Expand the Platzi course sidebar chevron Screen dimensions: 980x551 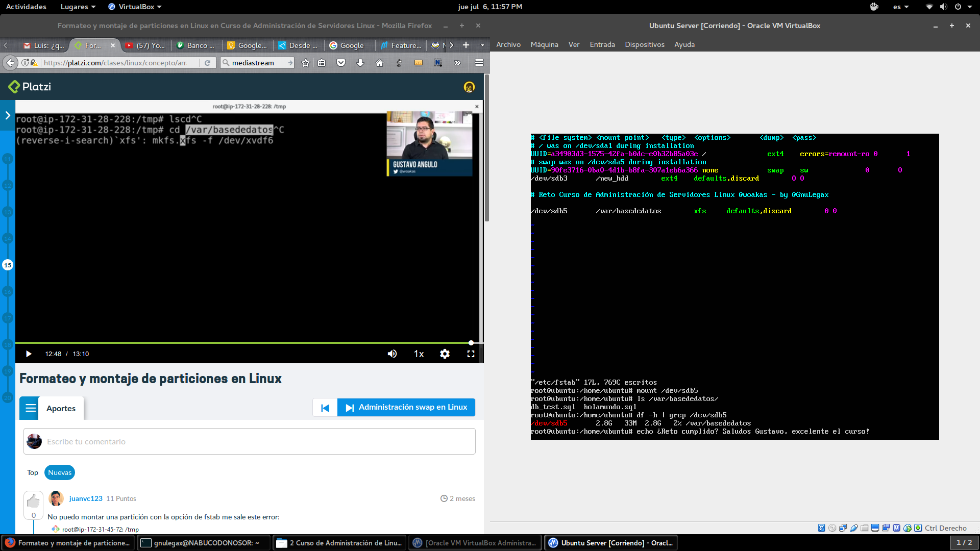(8, 115)
